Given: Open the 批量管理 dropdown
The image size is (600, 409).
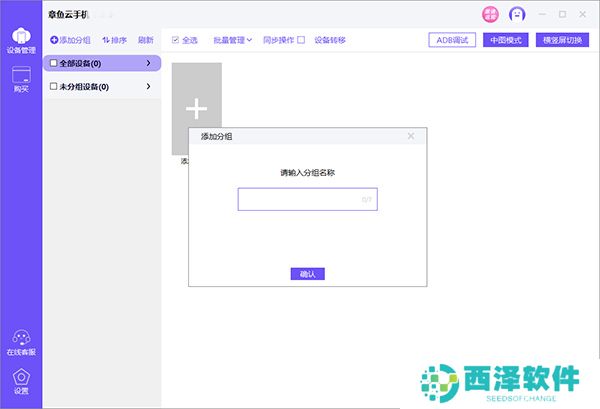Looking at the screenshot, I should pos(233,40).
